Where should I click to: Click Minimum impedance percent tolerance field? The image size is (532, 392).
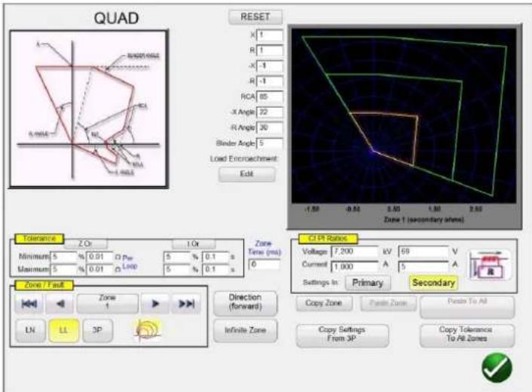coord(64,256)
